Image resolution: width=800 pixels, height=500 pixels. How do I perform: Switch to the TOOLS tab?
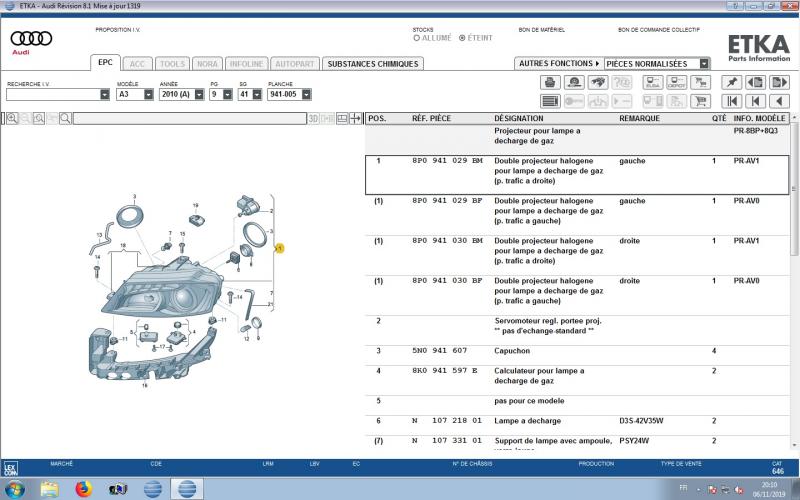[172, 64]
